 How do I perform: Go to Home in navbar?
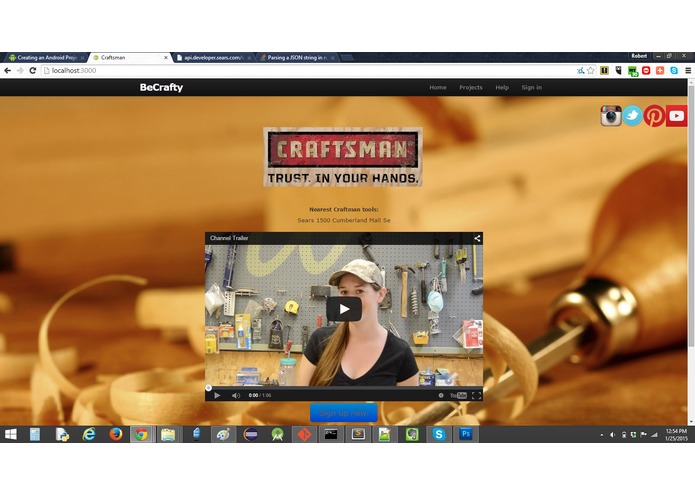pos(438,87)
